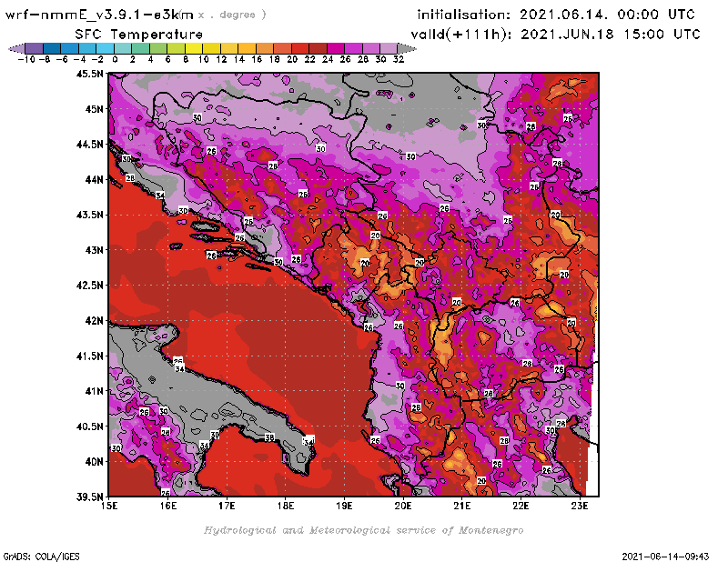This screenshot has height=562, width=728.
Task: Click the '15E' longitude label
Action: point(109,507)
